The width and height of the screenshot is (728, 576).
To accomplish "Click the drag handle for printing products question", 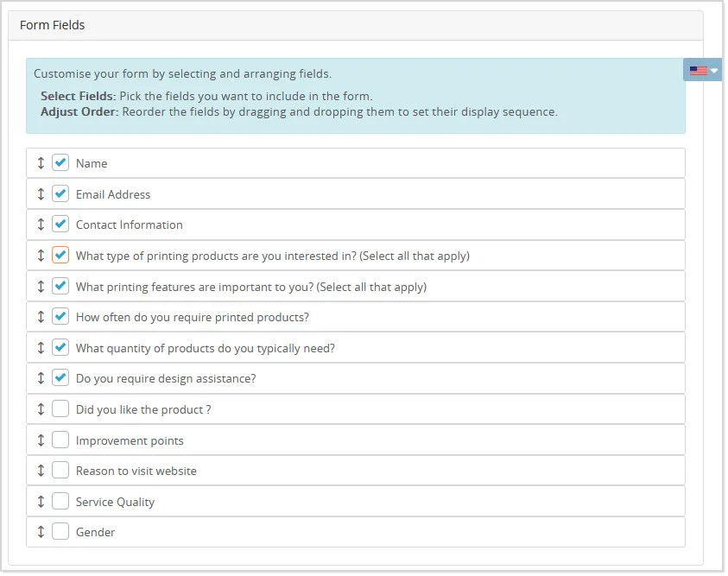I will pyautogui.click(x=41, y=256).
